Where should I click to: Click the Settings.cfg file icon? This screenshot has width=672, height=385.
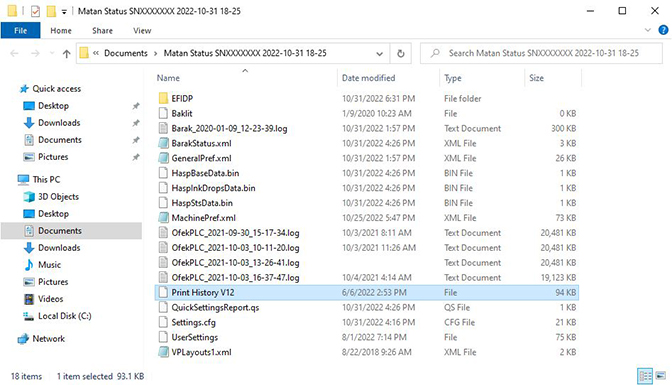tap(163, 322)
